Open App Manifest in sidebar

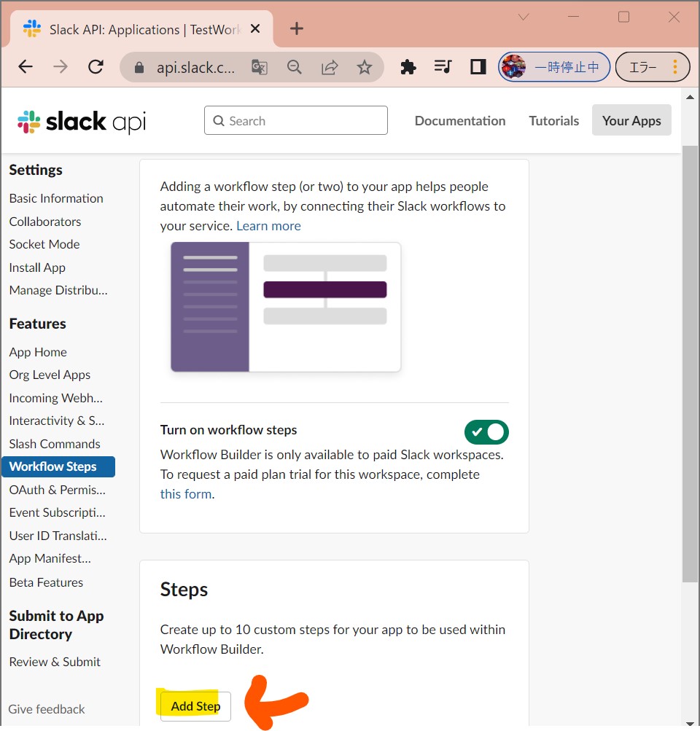pyautogui.click(x=50, y=558)
